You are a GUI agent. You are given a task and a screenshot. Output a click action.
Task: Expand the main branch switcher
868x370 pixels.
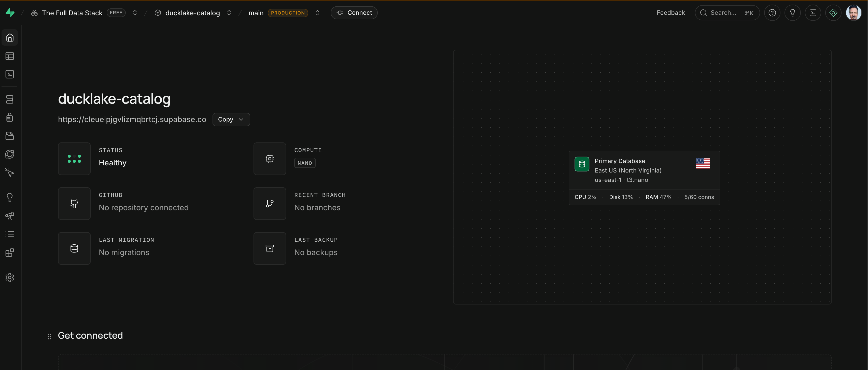(x=317, y=13)
